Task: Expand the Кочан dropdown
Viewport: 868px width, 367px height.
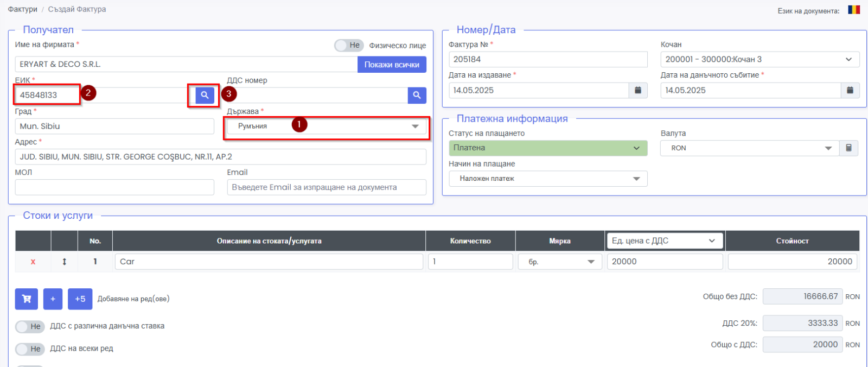Action: pos(759,59)
